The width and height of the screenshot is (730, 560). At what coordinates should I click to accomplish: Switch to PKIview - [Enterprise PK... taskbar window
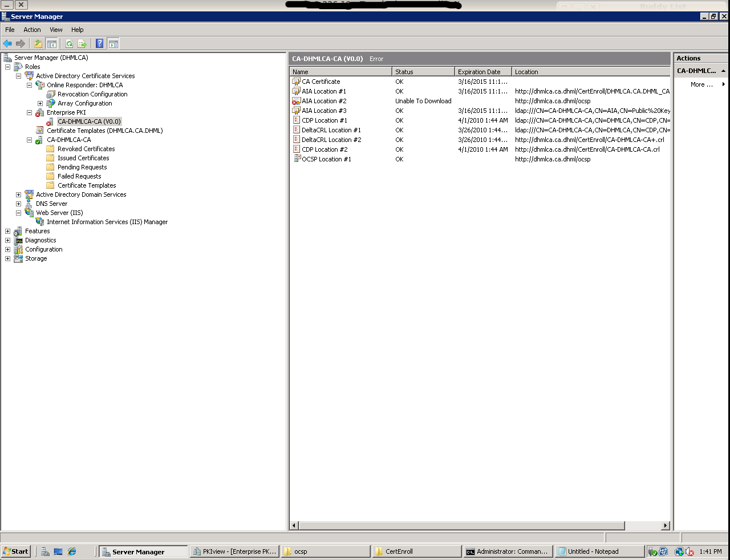click(x=234, y=551)
